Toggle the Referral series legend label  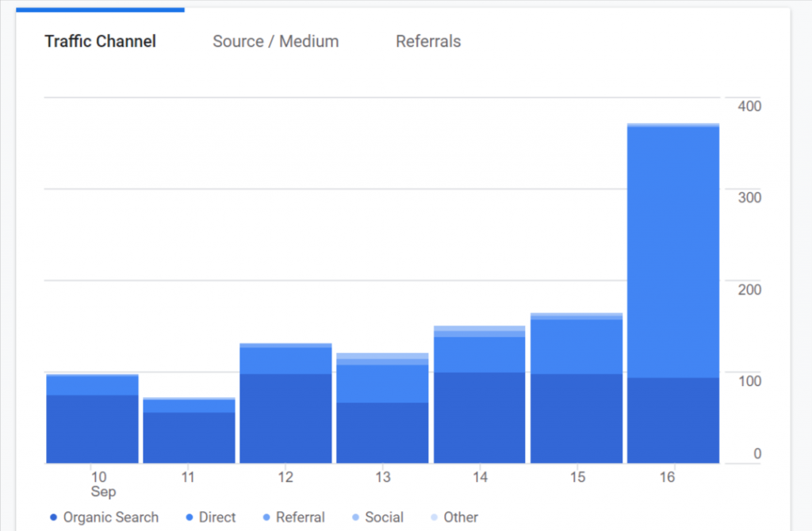pyautogui.click(x=301, y=518)
